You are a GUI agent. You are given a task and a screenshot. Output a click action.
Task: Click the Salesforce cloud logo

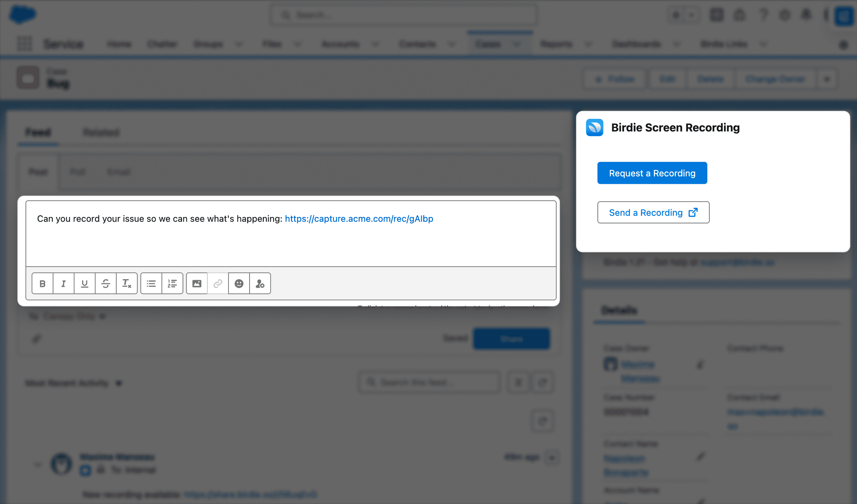click(x=22, y=15)
